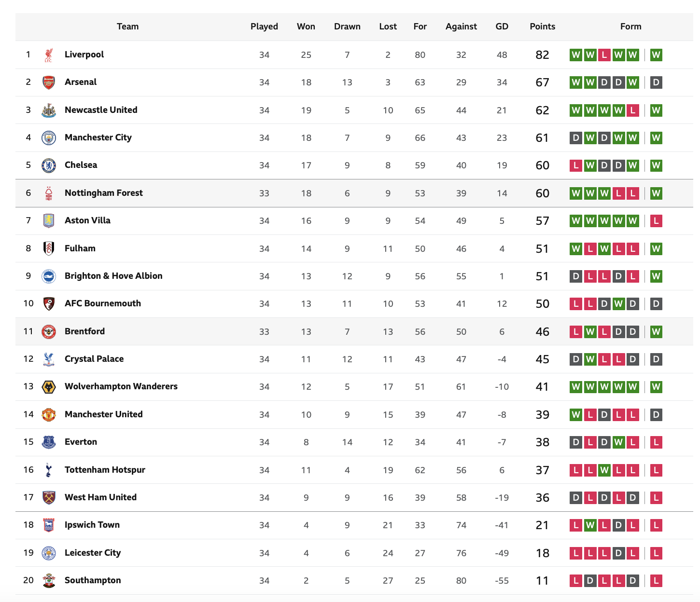Click the Everton club crest
This screenshot has height=602, width=700.
click(48, 442)
